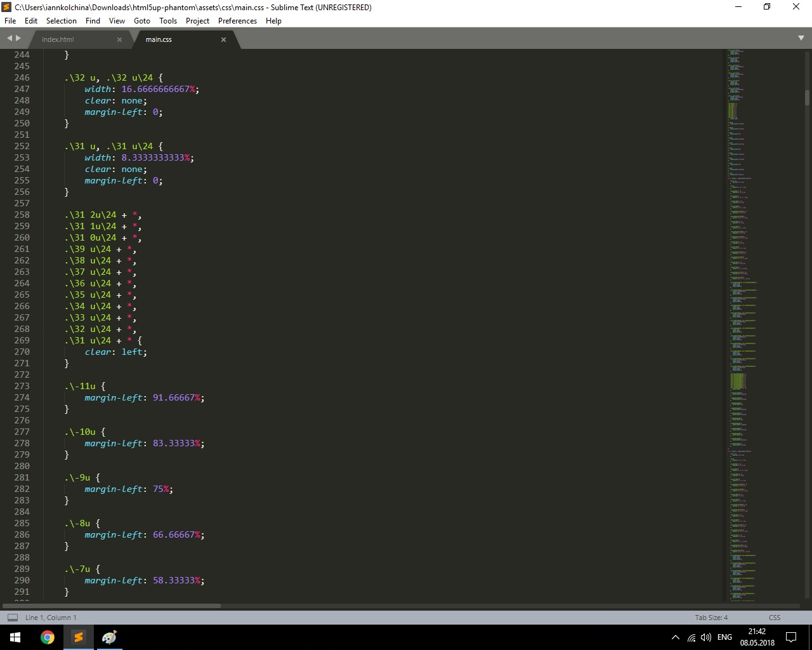812x650 pixels.
Task: Change the CSS syntax selector
Action: [x=775, y=617]
